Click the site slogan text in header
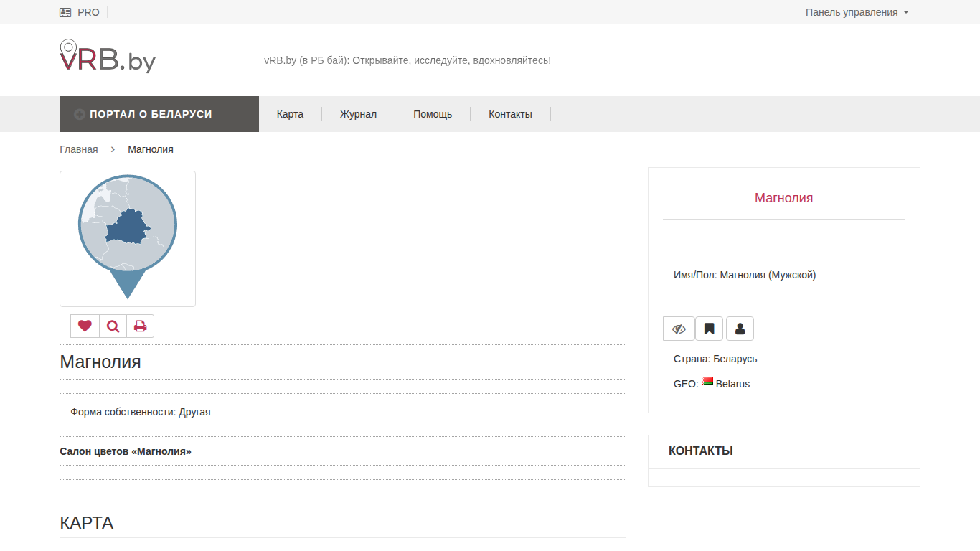Image resolution: width=980 pixels, height=551 pixels. (407, 60)
